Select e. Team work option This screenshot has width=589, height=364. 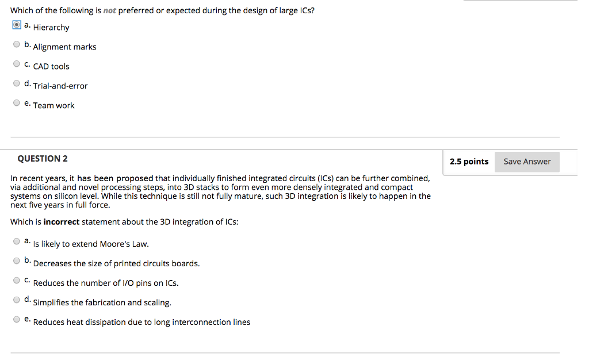tap(17, 102)
